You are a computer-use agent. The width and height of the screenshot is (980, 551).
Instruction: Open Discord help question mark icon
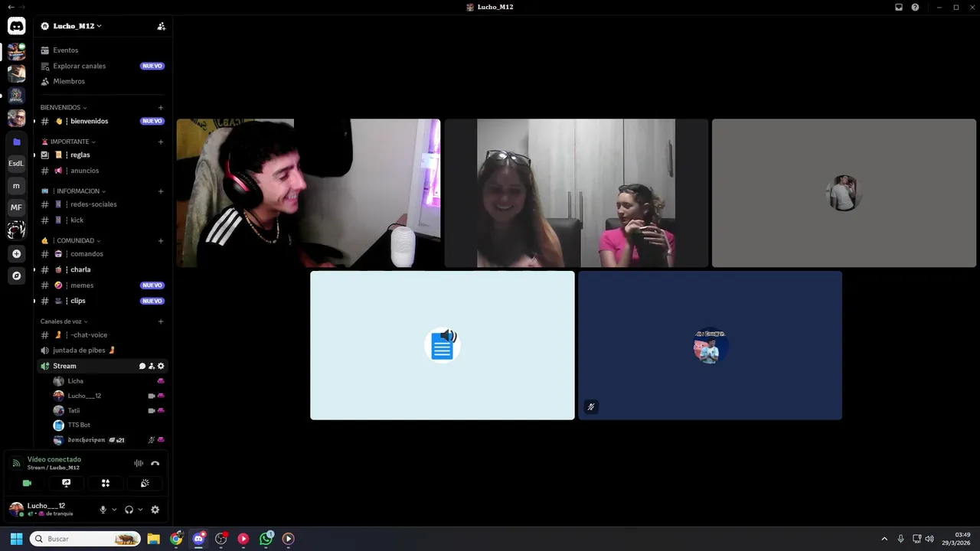pos(915,7)
